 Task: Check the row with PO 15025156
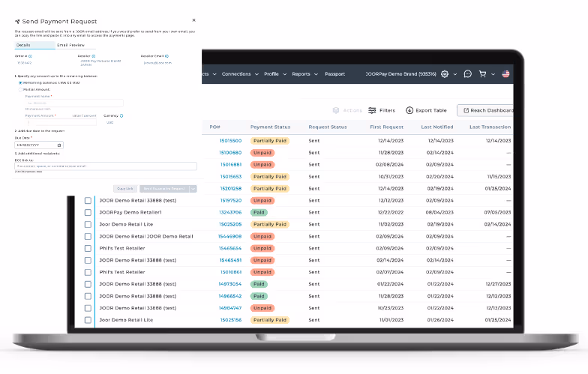tap(88, 321)
